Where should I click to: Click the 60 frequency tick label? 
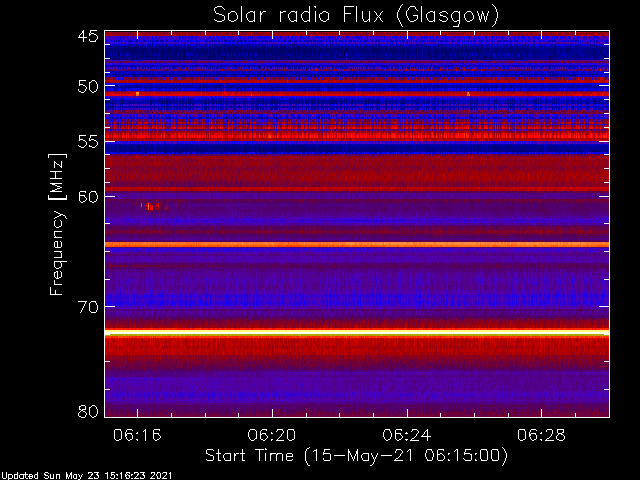point(88,196)
